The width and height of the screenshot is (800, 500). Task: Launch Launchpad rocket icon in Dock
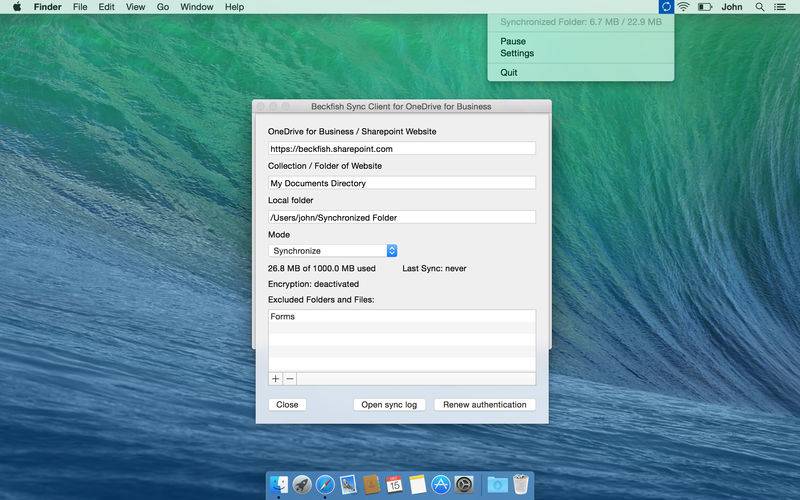click(302, 484)
